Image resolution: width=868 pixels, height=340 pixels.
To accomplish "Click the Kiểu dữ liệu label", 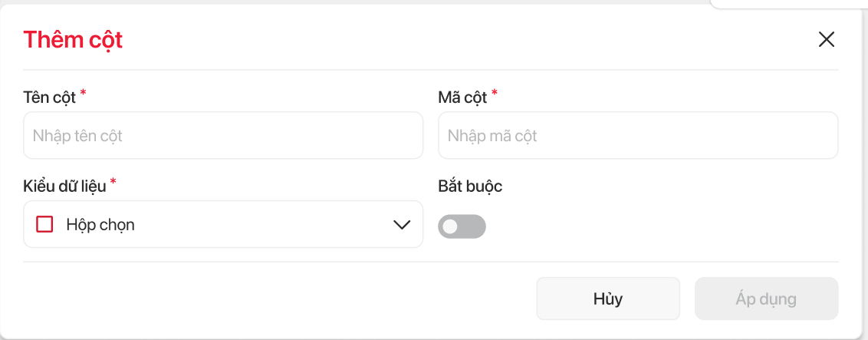I will (64, 186).
